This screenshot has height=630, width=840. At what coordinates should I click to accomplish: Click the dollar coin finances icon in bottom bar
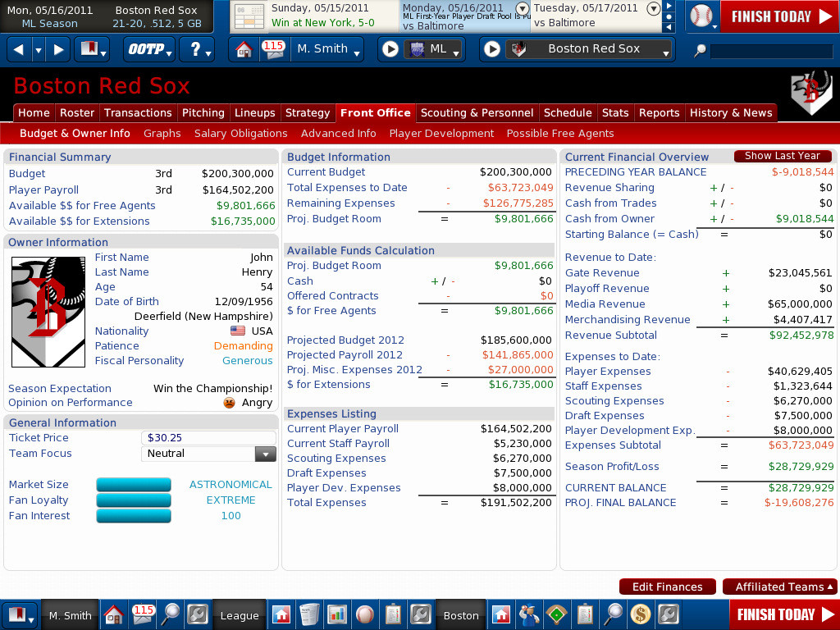pos(640,614)
